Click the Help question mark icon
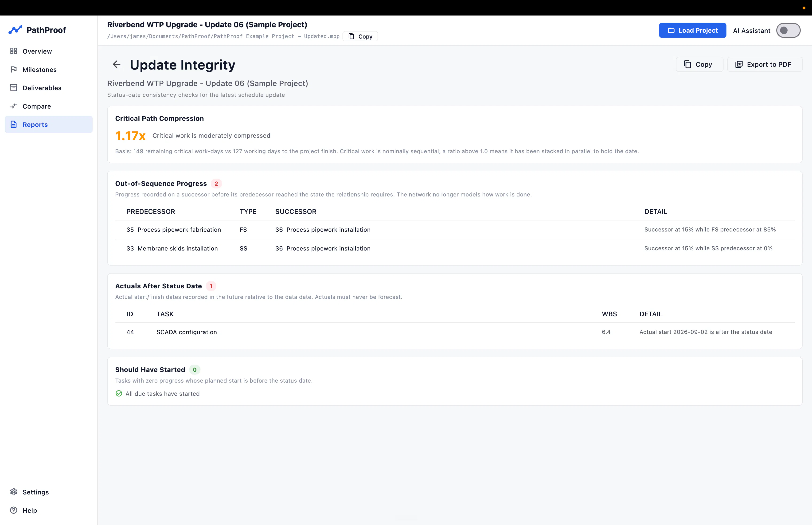This screenshot has height=525, width=812. (14, 510)
